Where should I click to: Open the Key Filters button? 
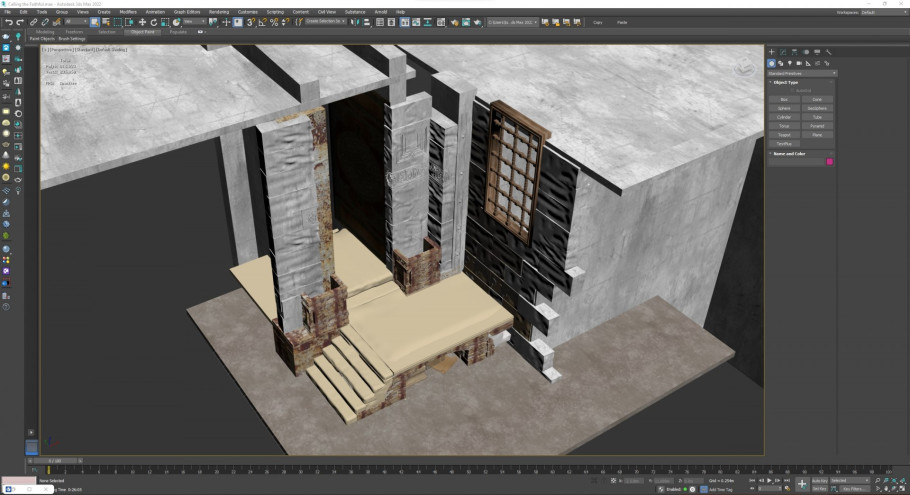pos(854,489)
